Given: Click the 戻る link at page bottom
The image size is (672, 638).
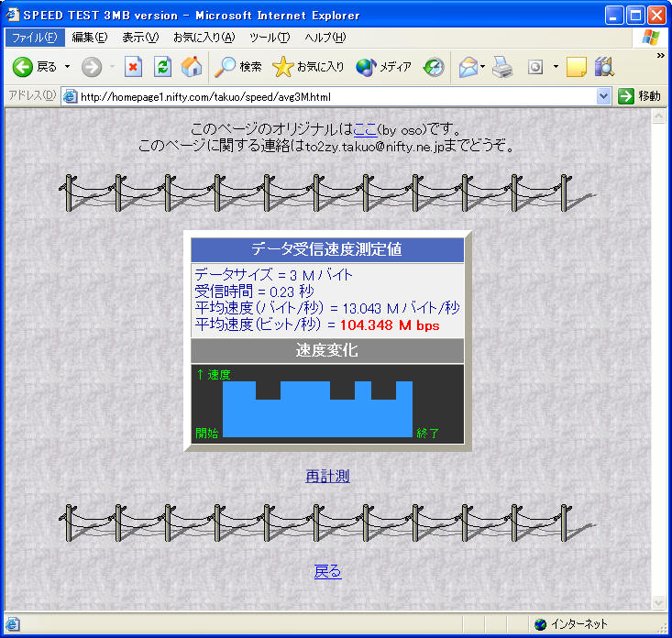Looking at the screenshot, I should (327, 571).
